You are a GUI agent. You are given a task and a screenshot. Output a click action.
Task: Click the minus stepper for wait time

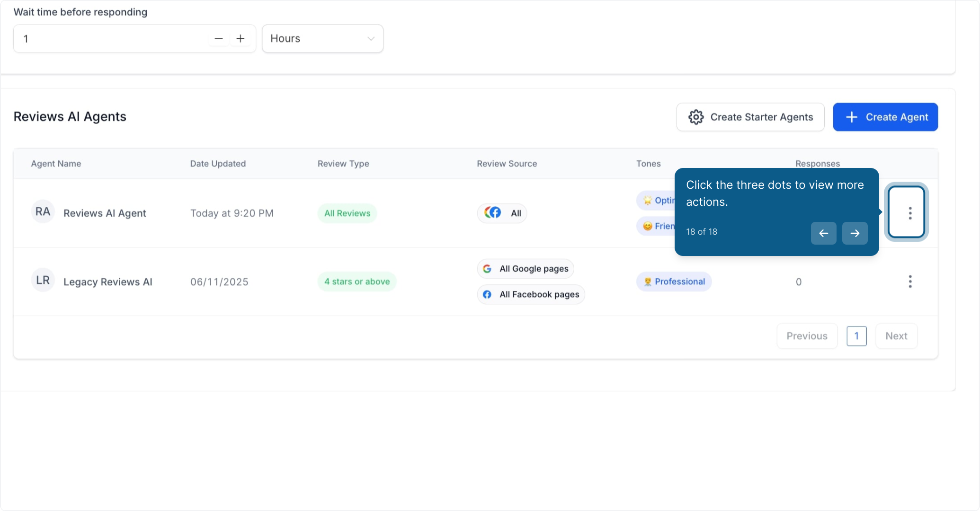tap(218, 39)
